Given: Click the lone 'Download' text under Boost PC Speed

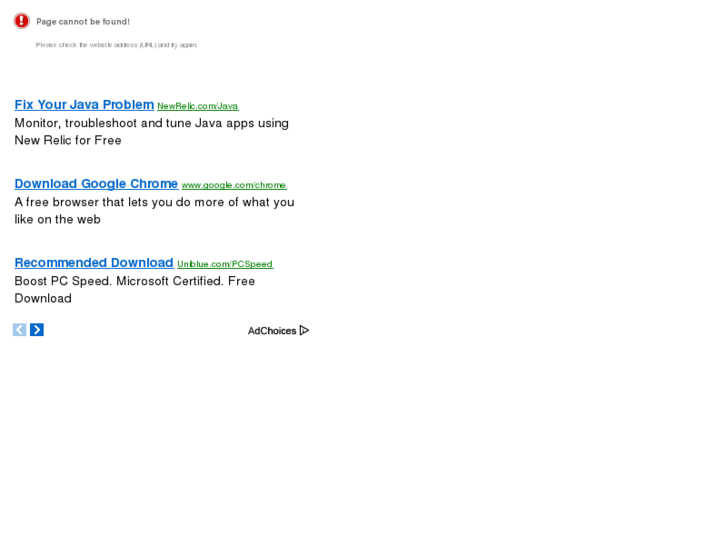Looking at the screenshot, I should [x=43, y=298].
